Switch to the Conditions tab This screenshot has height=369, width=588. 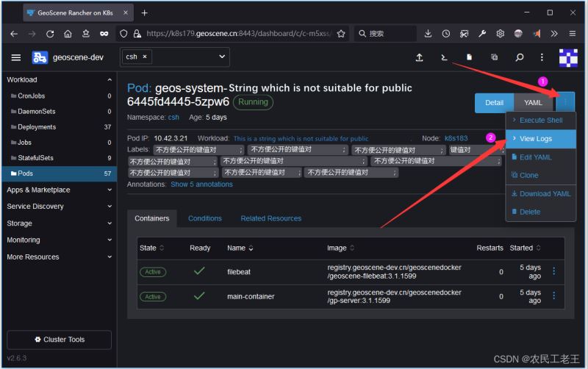pyautogui.click(x=204, y=218)
